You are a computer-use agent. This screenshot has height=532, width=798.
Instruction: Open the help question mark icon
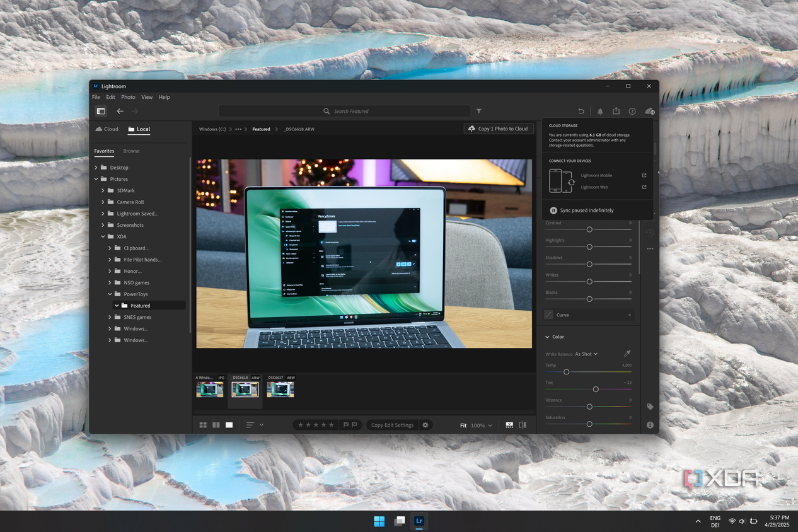(x=632, y=111)
